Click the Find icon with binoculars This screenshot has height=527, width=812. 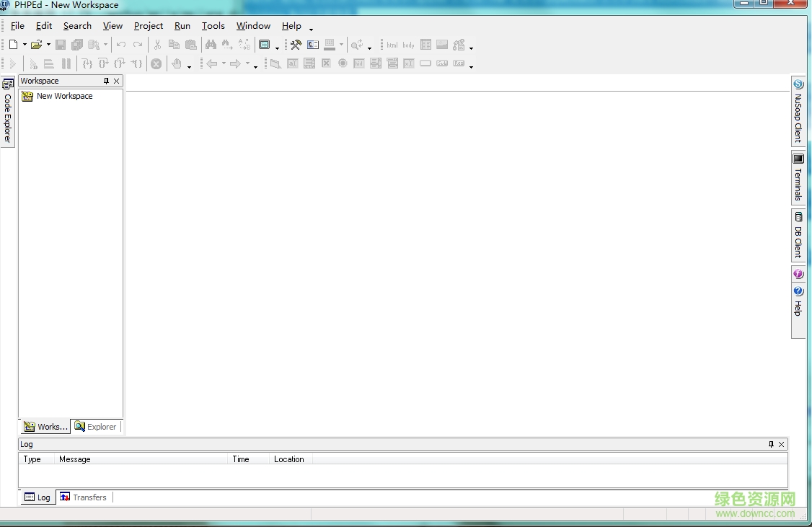tap(211, 44)
